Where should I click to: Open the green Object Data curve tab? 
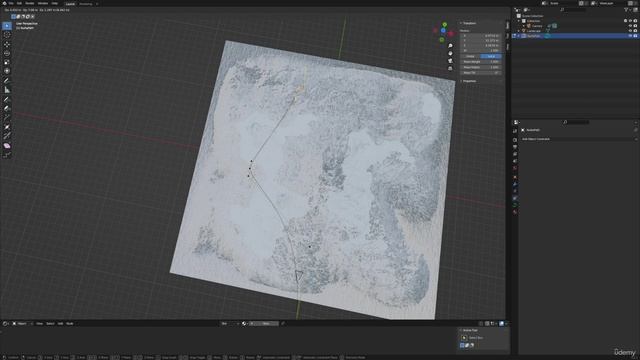point(515,205)
